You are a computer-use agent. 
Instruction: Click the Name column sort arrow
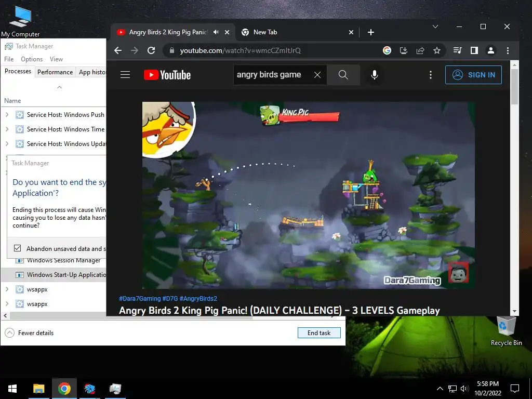tap(59, 87)
